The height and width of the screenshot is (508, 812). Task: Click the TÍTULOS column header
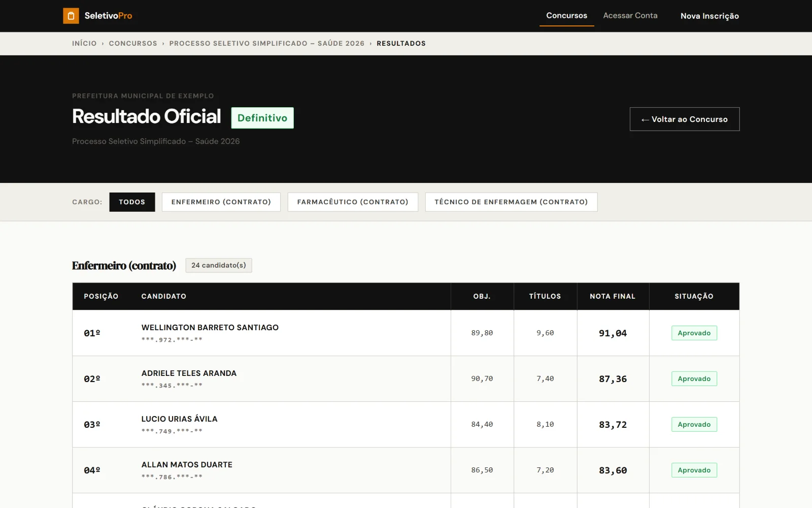(x=545, y=296)
